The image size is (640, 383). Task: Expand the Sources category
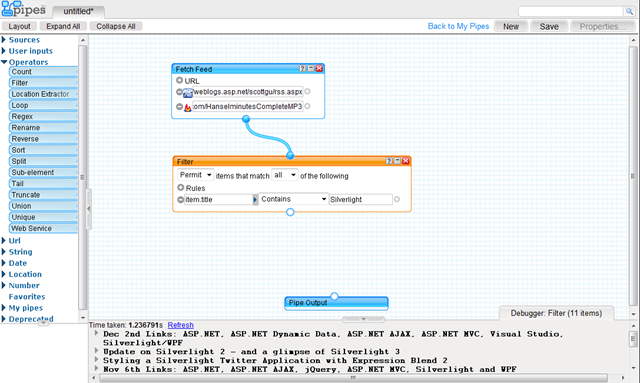pos(4,40)
